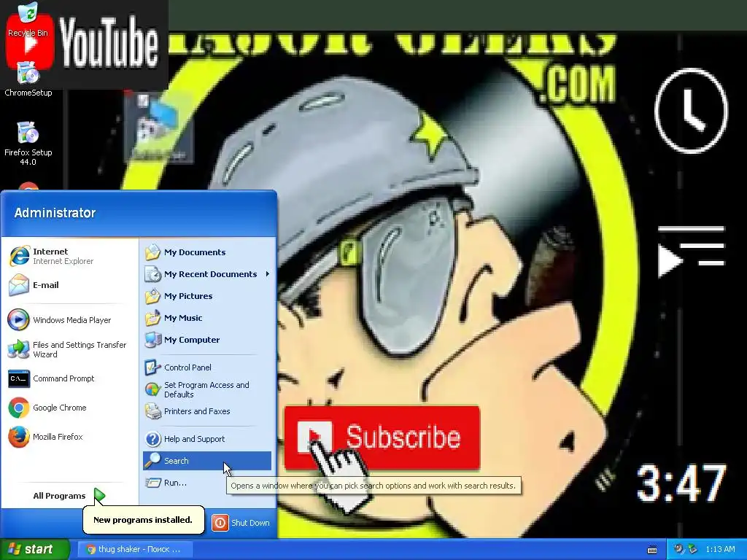Screen dimensions: 747x560
Task: Expand All Programs list
Action: 69,496
